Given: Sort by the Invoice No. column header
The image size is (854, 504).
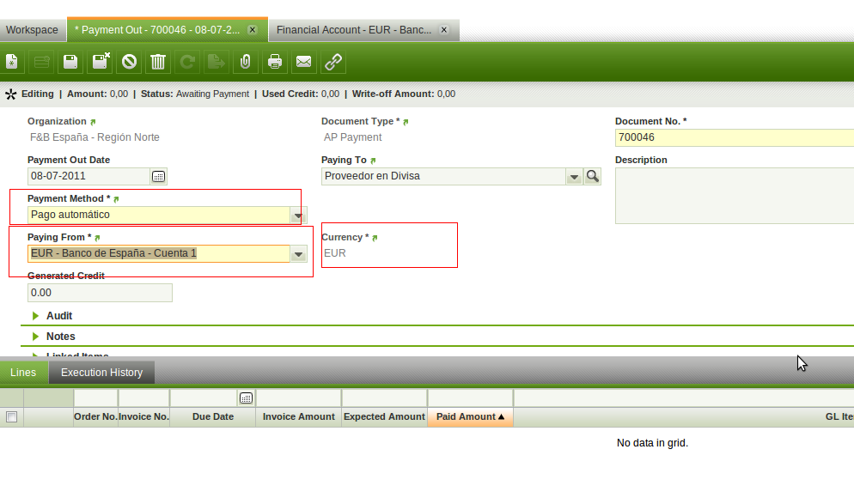Looking at the screenshot, I should (143, 417).
